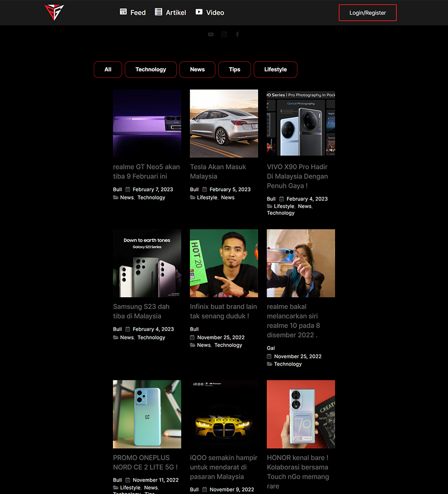Screen dimensions: 448x494
Task: Open the YouTube social icon
Action: (211, 34)
